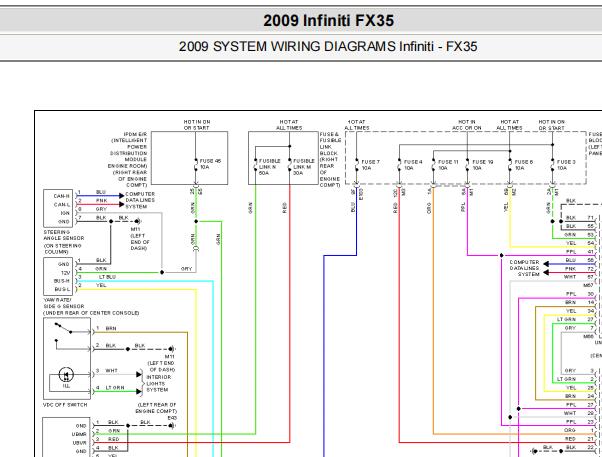Click the 'FUSE 3 10A' label

tap(566, 165)
